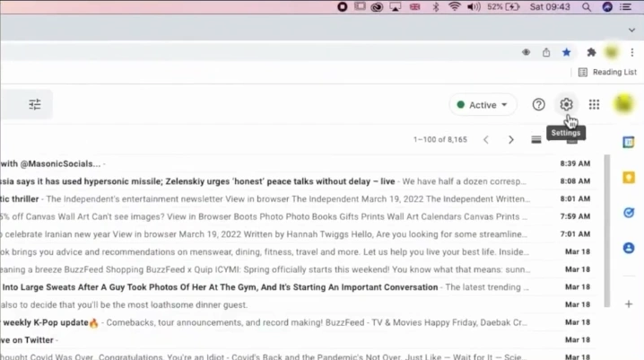Open Google Tasks side panel icon

(x=629, y=213)
